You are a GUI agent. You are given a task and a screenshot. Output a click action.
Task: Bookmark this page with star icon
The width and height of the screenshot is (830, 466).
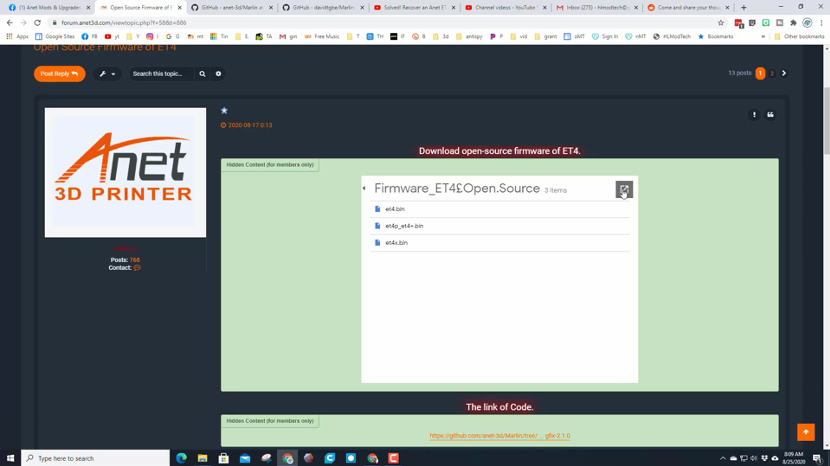720,23
